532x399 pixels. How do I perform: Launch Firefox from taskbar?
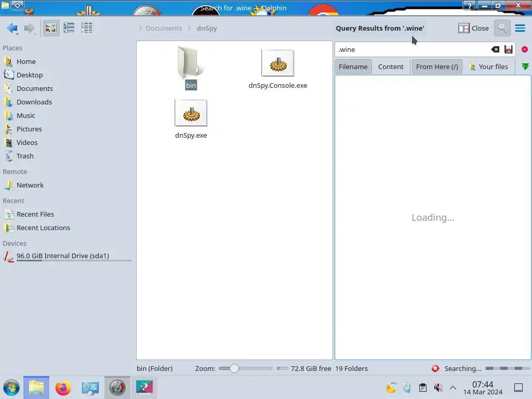click(x=63, y=388)
